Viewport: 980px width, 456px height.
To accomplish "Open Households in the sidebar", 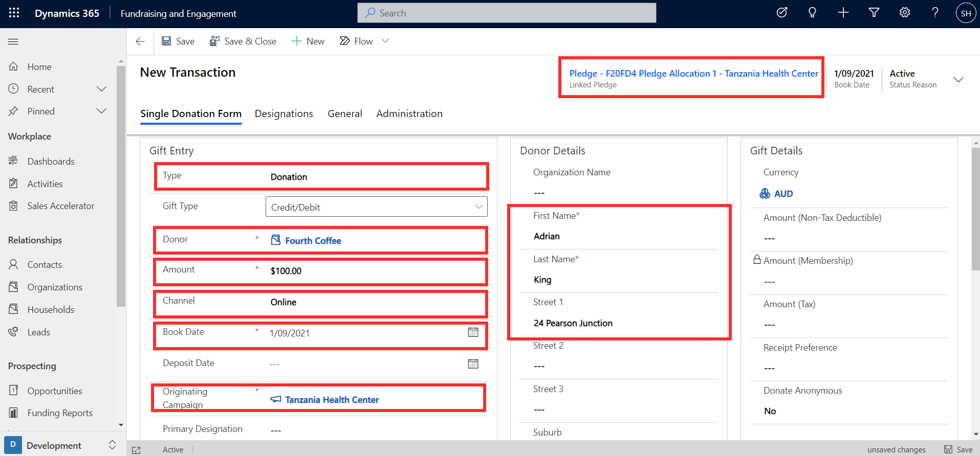I will coord(51,310).
